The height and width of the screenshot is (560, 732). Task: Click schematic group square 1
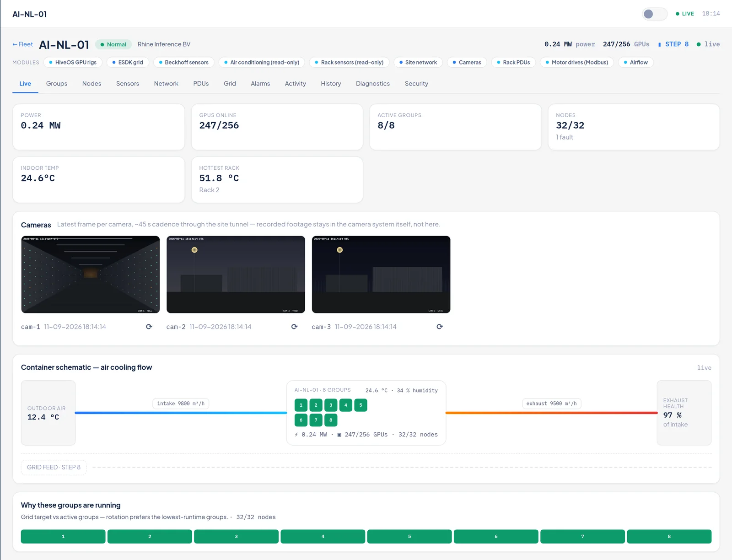click(301, 405)
